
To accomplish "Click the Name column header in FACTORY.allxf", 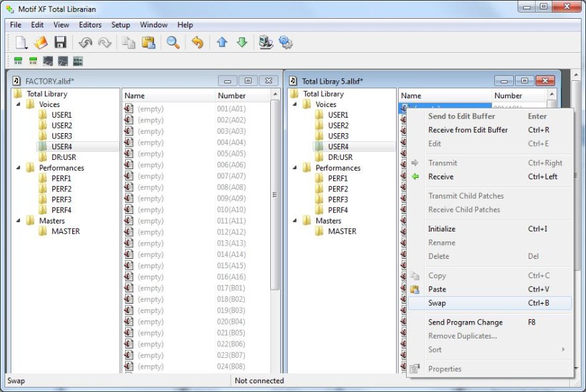I will click(169, 96).
